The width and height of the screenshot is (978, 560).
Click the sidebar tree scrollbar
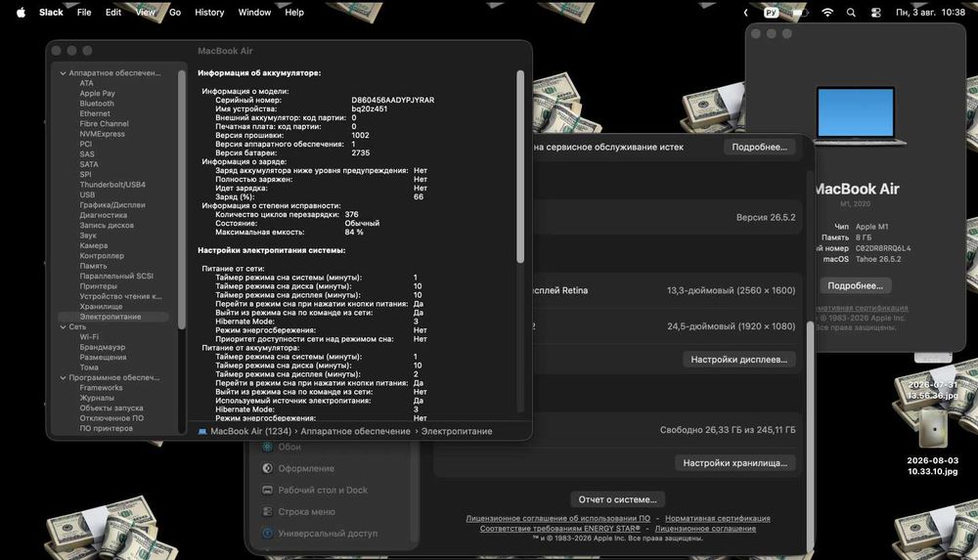182,199
